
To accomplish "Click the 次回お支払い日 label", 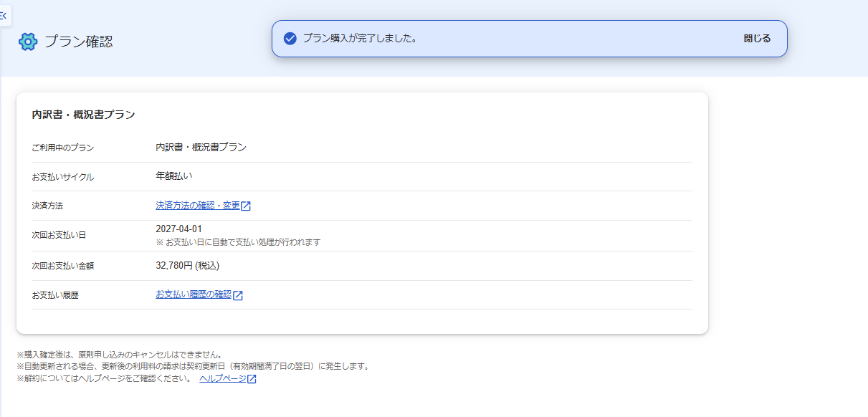I will coord(59,235).
